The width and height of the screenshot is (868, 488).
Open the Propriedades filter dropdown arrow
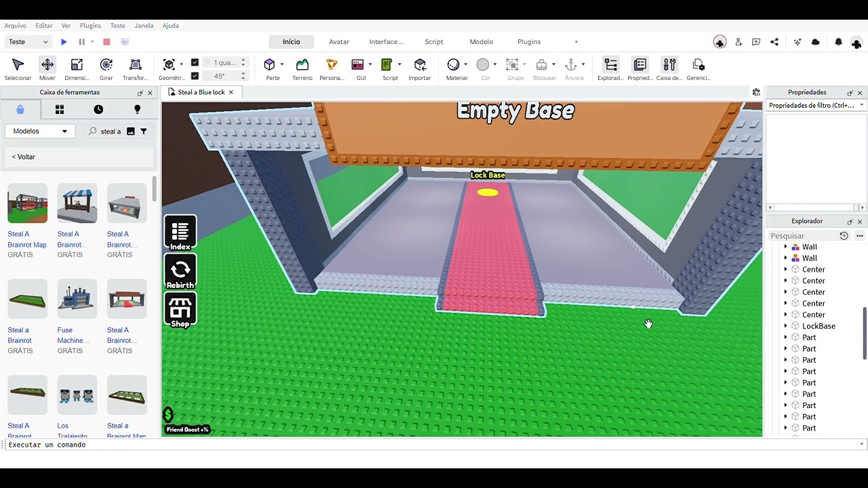click(x=862, y=105)
